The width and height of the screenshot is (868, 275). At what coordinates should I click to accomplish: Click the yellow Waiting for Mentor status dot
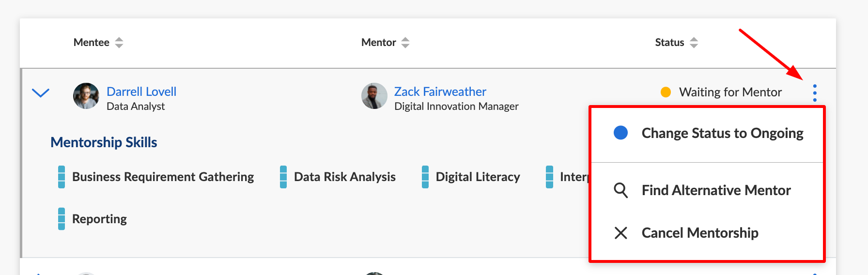point(666,92)
